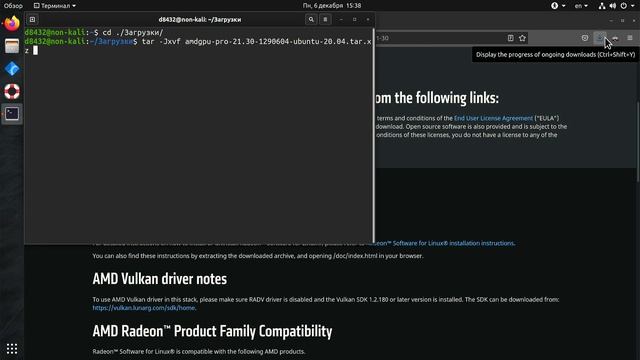Select the Terminal icon in the dock
Screen dimensions: 640x360
(12, 113)
